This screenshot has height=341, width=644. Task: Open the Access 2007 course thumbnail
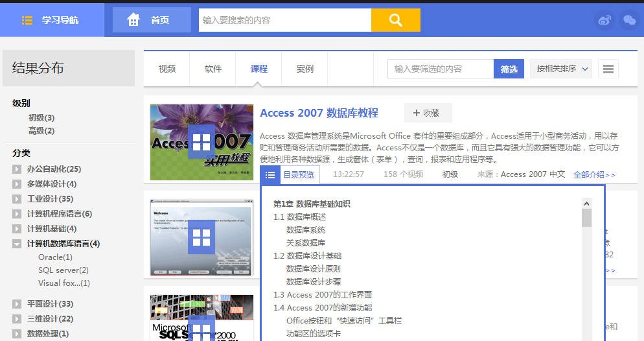[201, 142]
